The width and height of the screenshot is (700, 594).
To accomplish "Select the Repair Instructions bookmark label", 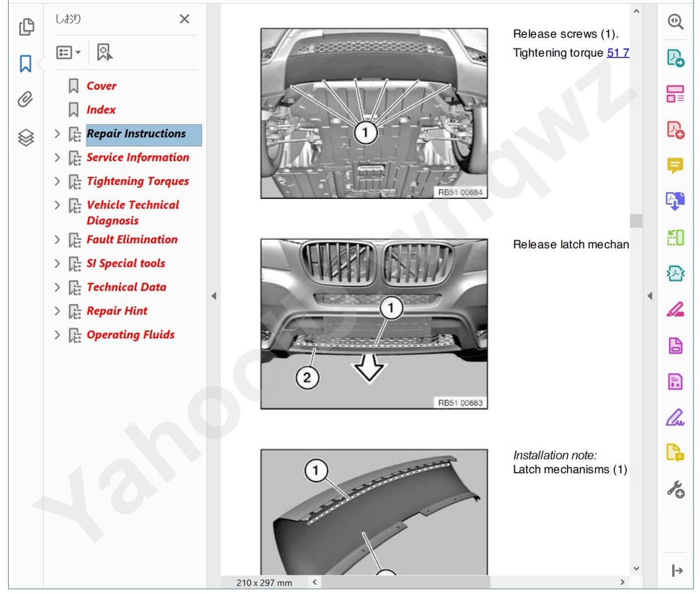I will (136, 134).
